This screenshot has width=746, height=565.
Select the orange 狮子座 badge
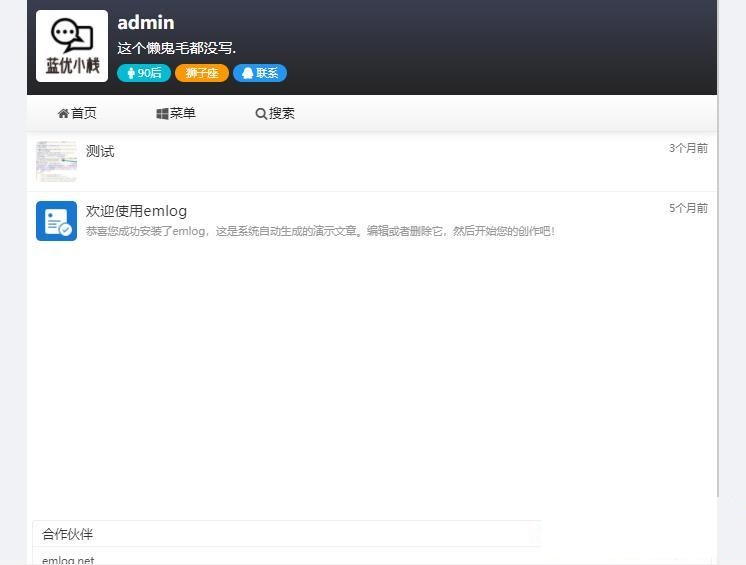[201, 73]
